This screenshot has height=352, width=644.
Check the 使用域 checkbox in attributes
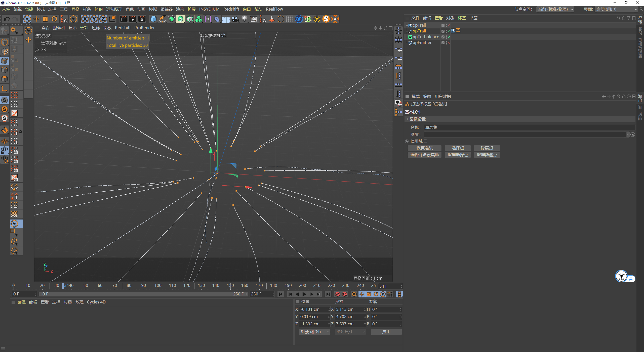point(425,141)
